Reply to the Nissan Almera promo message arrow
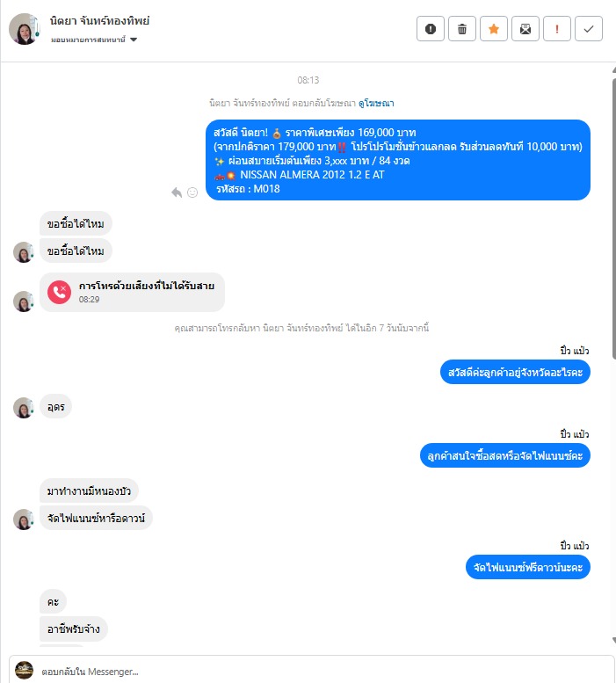 coord(177,193)
